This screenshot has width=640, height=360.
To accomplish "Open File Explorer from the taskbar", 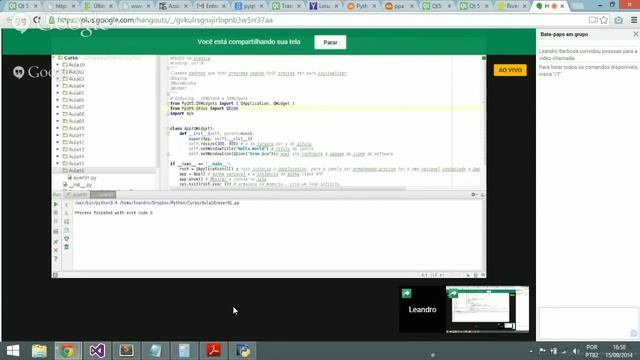I will pos(39,351).
